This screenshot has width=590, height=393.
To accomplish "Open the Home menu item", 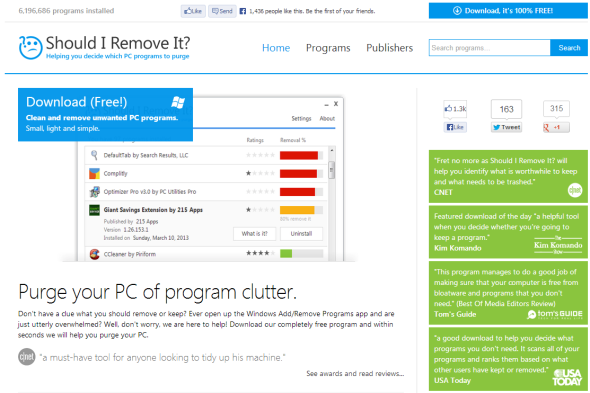I will pos(276,48).
